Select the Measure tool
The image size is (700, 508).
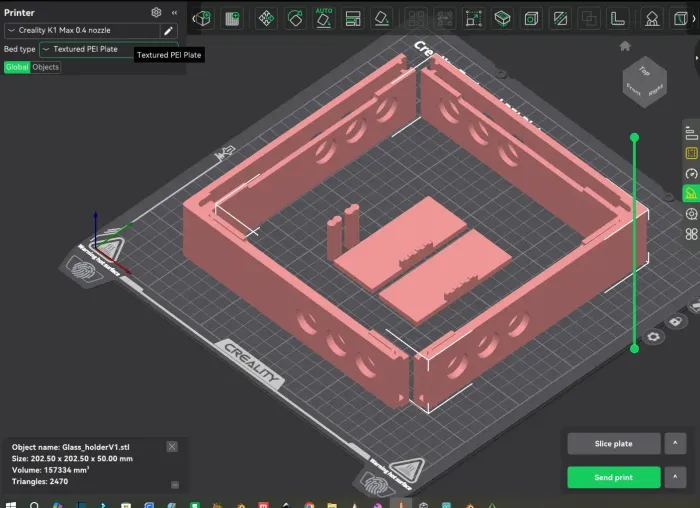618,19
